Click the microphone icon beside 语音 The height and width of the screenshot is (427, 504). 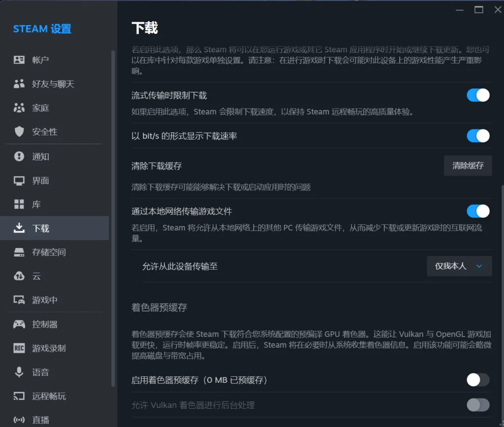click(x=19, y=372)
